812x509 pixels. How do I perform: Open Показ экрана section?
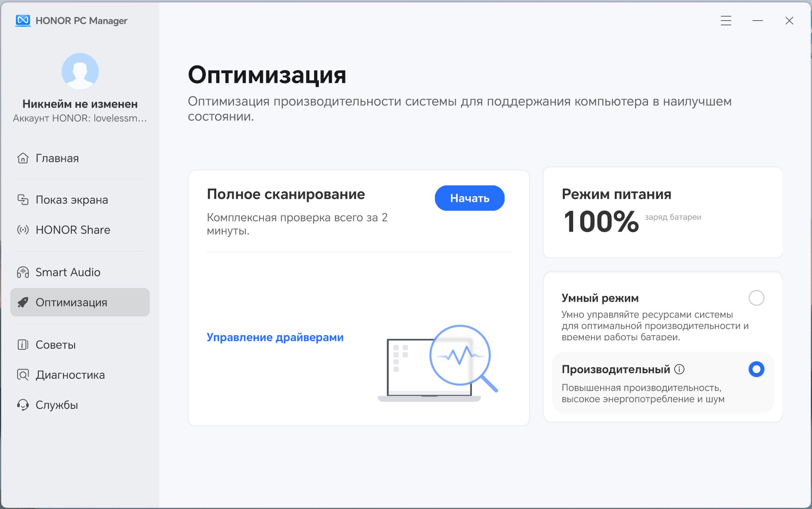(80, 200)
